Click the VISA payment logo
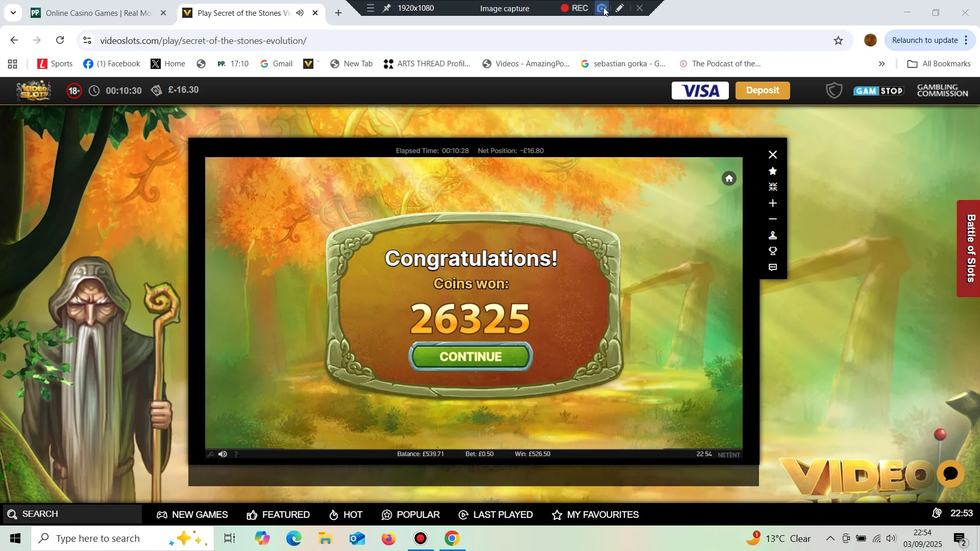The height and width of the screenshot is (551, 980). tap(700, 90)
